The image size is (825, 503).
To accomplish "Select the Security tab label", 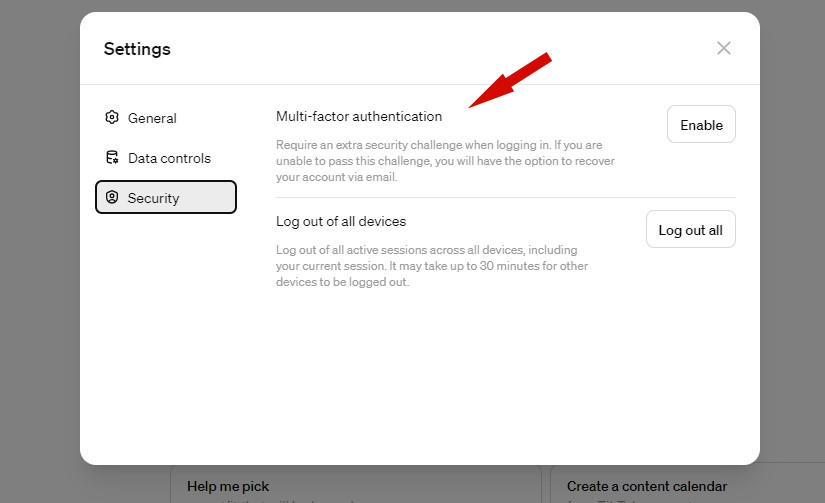I will click(x=153, y=198).
